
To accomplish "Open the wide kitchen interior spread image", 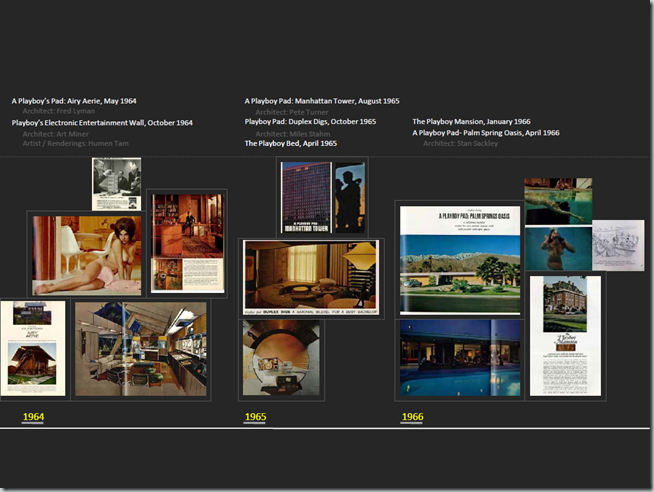I will [x=141, y=349].
